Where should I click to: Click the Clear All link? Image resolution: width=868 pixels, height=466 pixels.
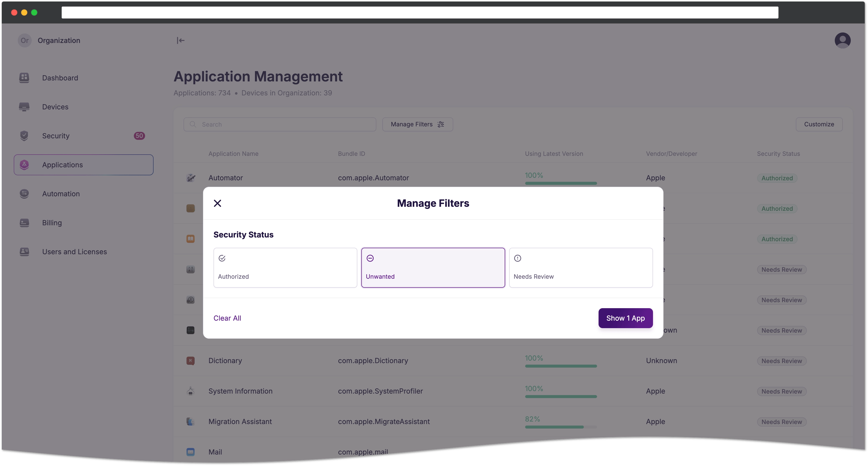coord(227,318)
